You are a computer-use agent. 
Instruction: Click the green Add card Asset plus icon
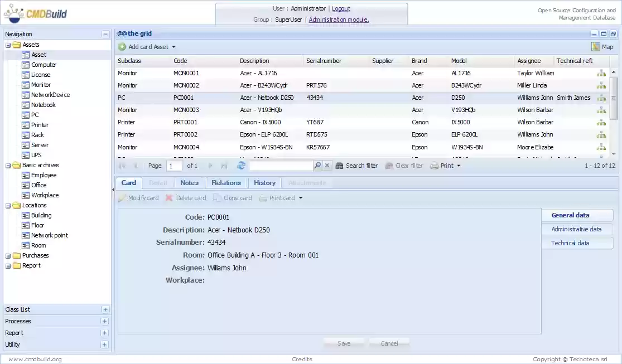[x=123, y=46]
